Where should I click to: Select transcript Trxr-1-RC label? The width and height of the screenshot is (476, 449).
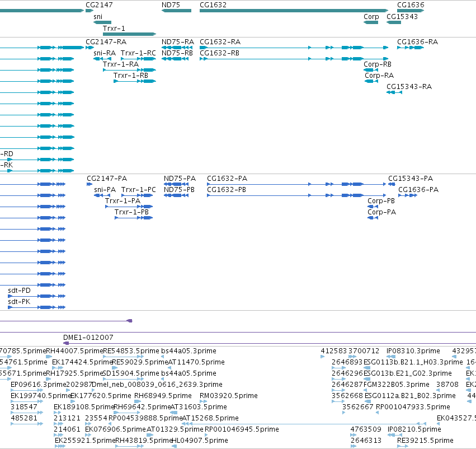click(x=138, y=53)
